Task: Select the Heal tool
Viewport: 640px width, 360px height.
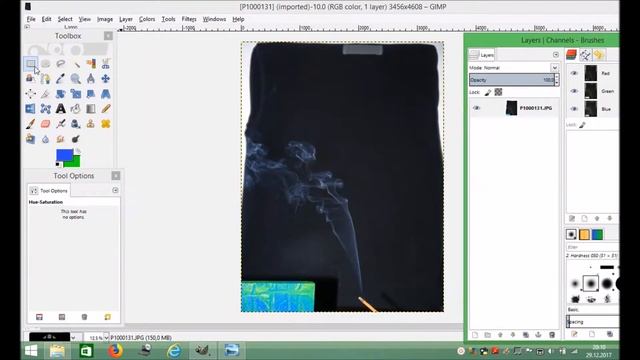Action: pos(106,124)
